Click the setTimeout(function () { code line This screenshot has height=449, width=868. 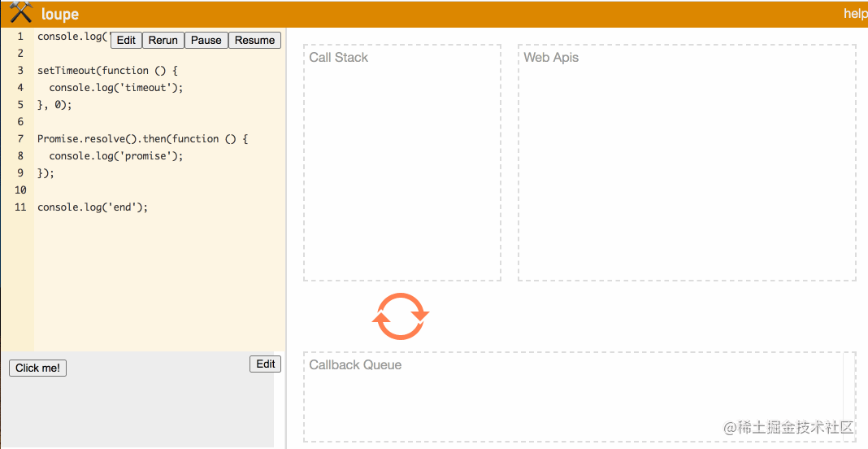click(107, 71)
